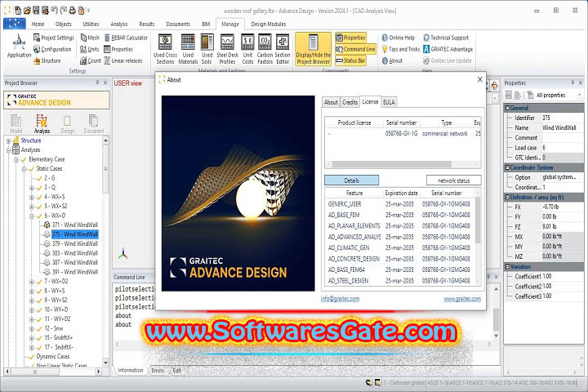Screen dimensions: 588x392
Task: Switch to the EULA tab
Action: [x=389, y=102]
